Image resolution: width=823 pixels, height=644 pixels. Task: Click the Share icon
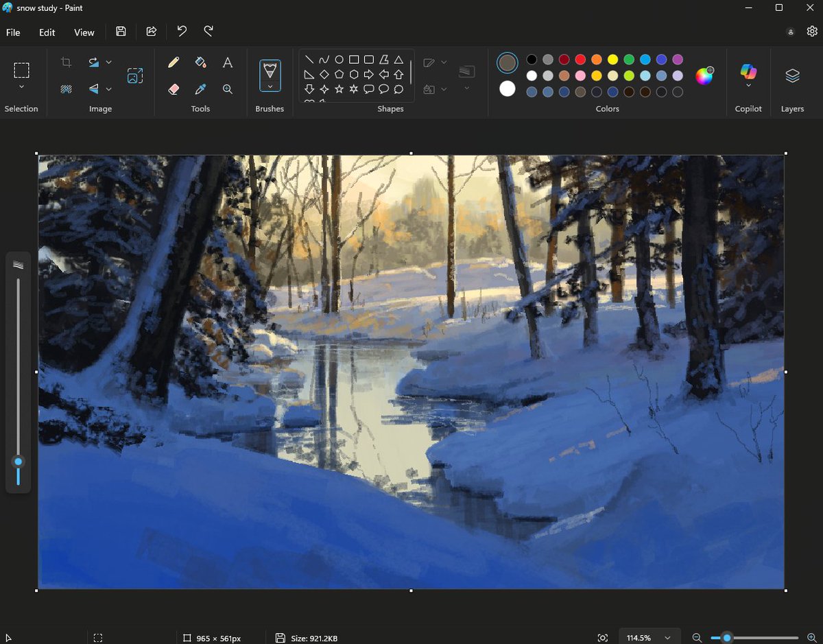(x=152, y=32)
